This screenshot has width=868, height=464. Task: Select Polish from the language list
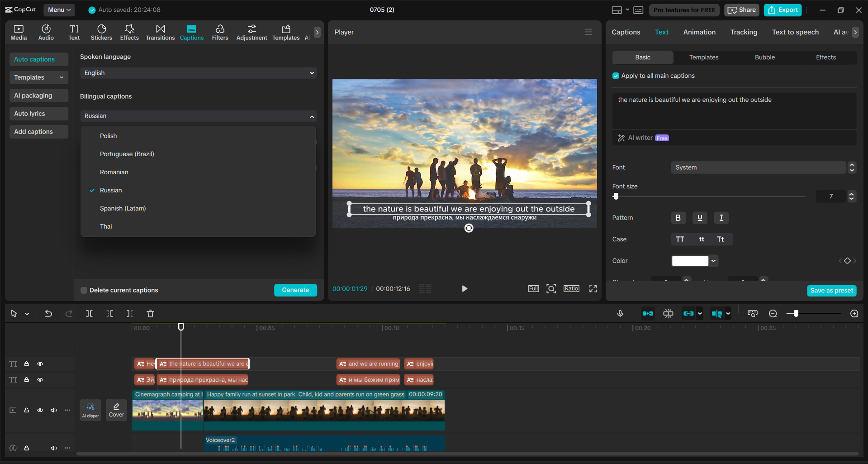click(109, 135)
